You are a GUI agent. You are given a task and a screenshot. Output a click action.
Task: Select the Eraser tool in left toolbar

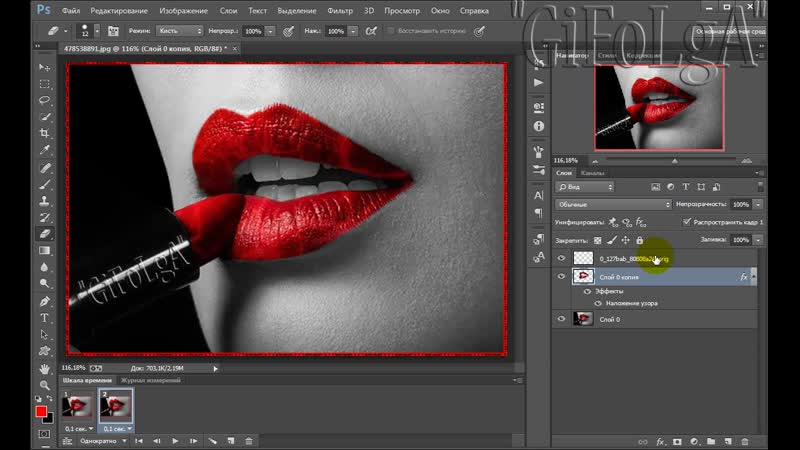tap(44, 233)
